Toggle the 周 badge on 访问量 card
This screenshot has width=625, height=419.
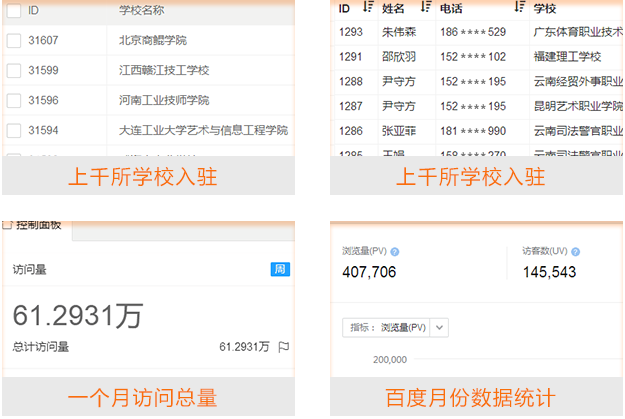(280, 269)
